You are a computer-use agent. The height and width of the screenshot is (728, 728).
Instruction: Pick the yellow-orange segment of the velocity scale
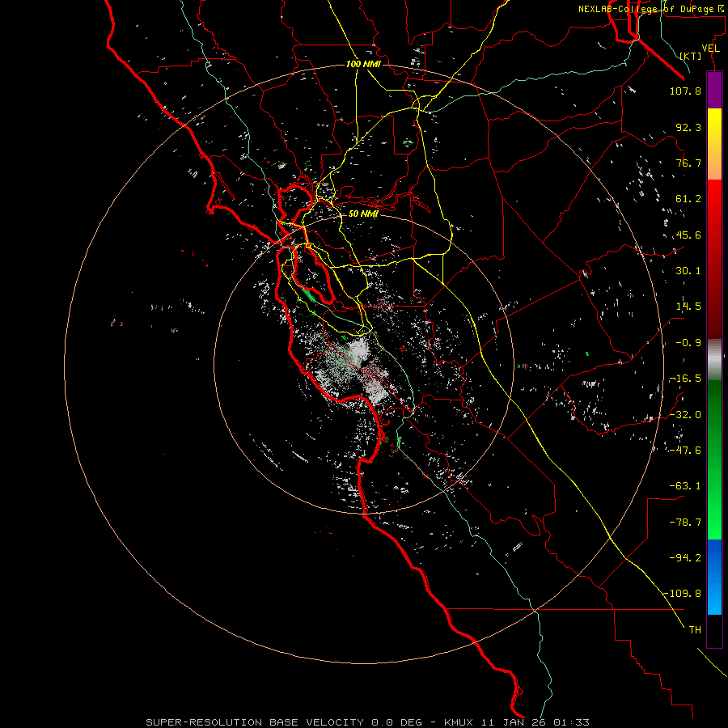point(714,144)
